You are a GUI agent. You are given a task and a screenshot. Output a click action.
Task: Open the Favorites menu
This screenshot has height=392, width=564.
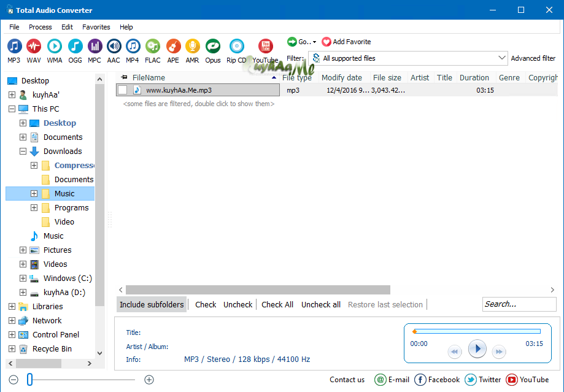[96, 27]
